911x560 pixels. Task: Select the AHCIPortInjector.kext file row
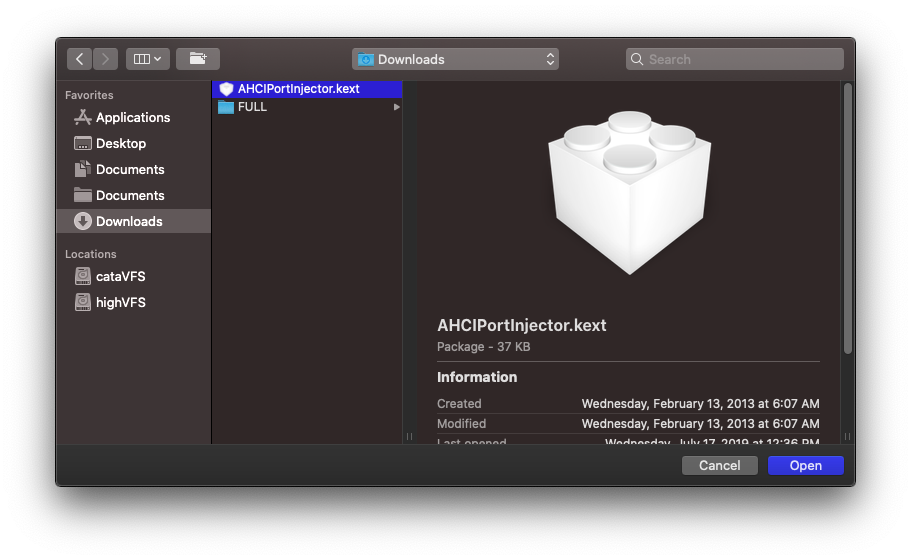click(307, 89)
